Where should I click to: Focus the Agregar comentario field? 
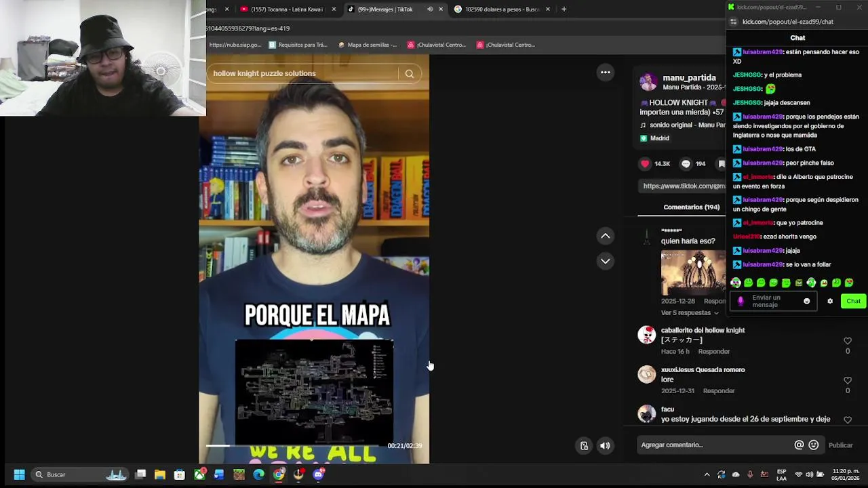pyautogui.click(x=715, y=445)
